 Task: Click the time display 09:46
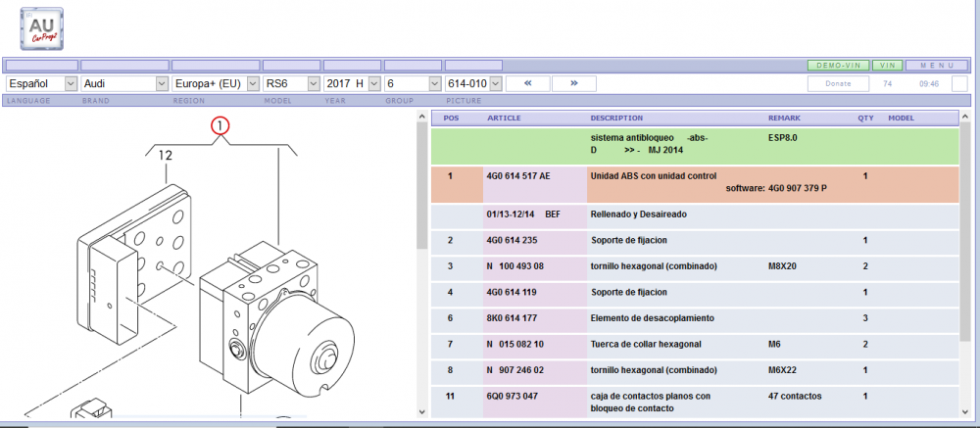pos(929,83)
